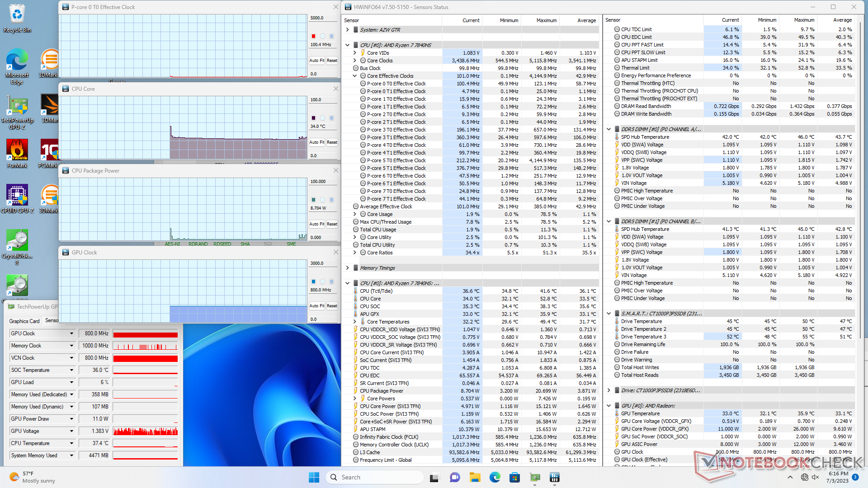
Task: Switch to the Graphics Card tab in GPU-Z
Action: [x=24, y=321]
